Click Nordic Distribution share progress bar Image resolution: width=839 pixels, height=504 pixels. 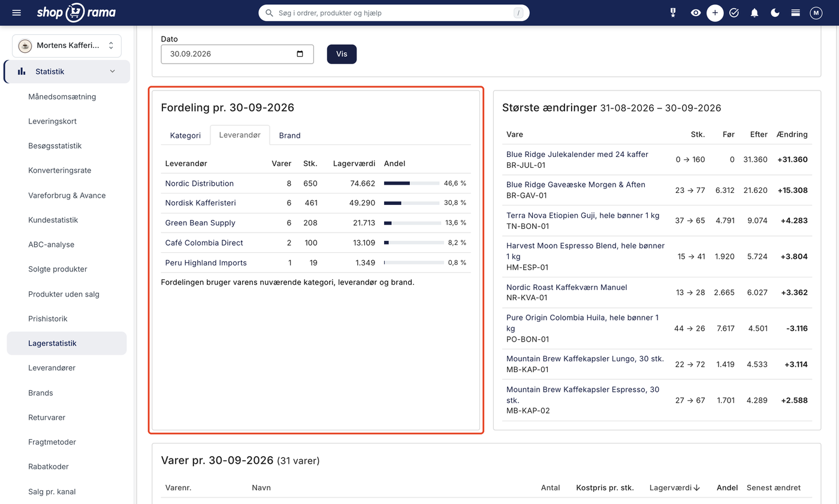[412, 183]
